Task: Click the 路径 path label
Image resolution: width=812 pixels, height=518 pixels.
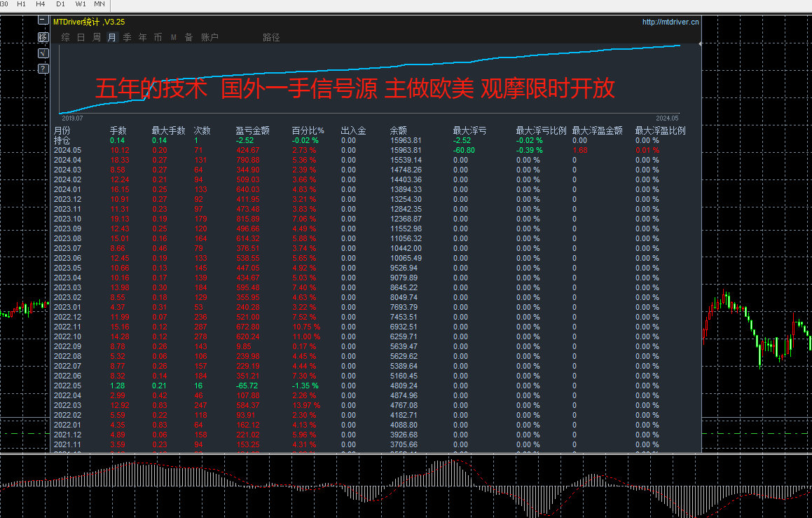Action: [271, 37]
